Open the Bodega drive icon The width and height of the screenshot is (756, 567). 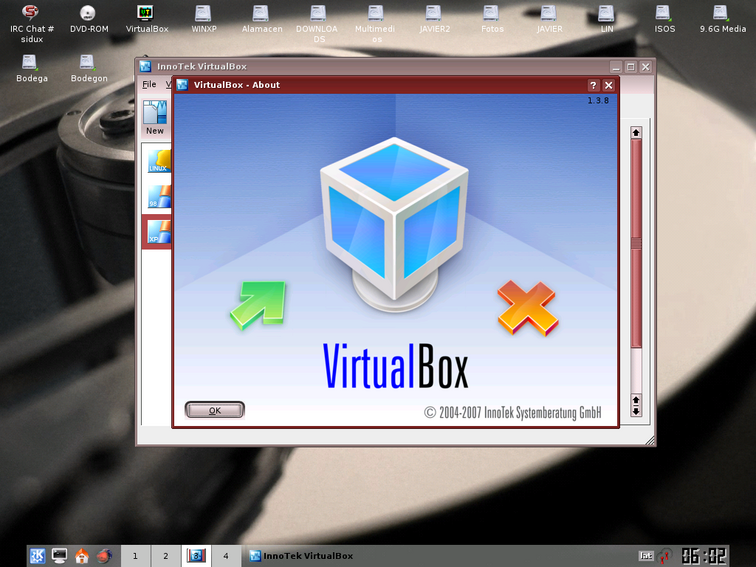(x=31, y=68)
